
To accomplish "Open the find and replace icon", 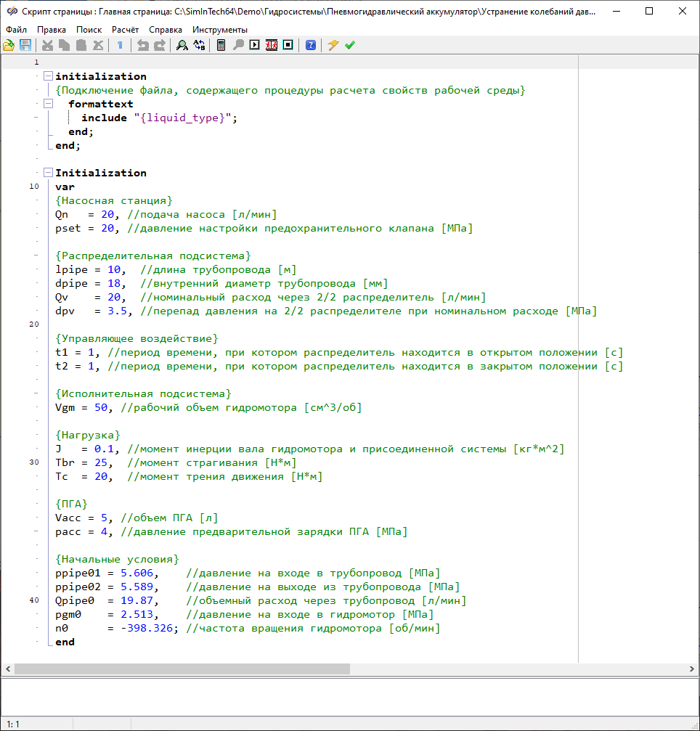I will click(x=198, y=45).
